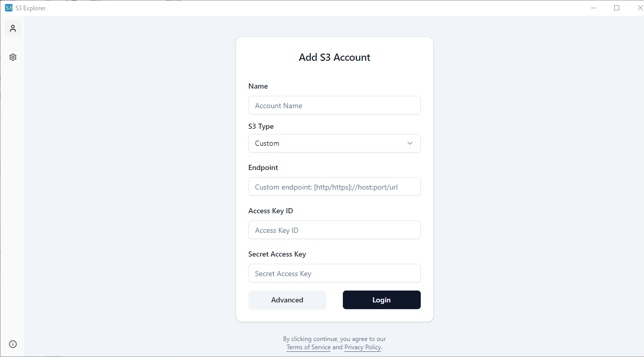Click the Add S3 Account heading
This screenshot has width=644, height=357.
(x=334, y=57)
